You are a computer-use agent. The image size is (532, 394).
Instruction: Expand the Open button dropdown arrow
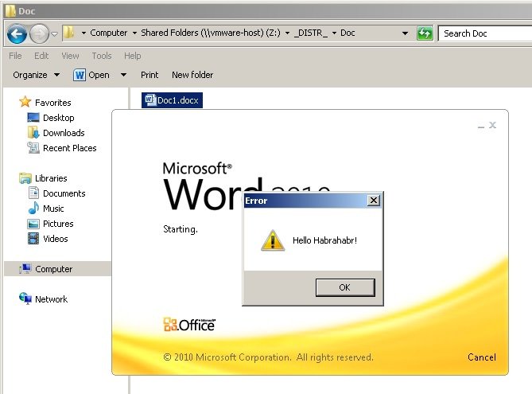pos(123,75)
